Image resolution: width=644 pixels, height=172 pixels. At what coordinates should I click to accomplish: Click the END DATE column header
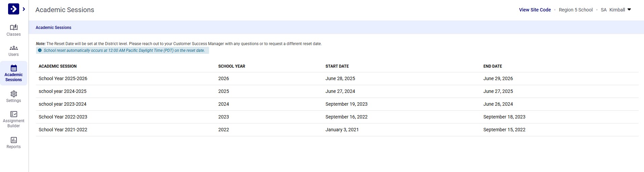click(493, 66)
